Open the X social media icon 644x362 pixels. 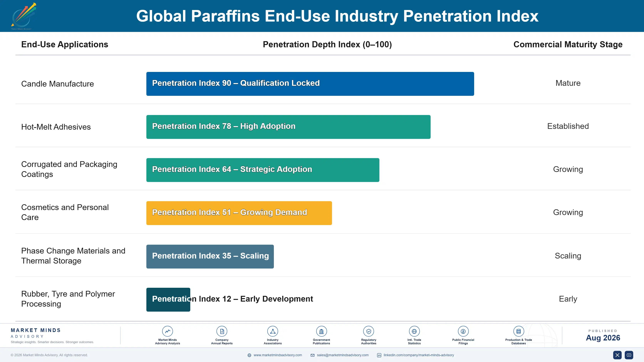coord(617,355)
